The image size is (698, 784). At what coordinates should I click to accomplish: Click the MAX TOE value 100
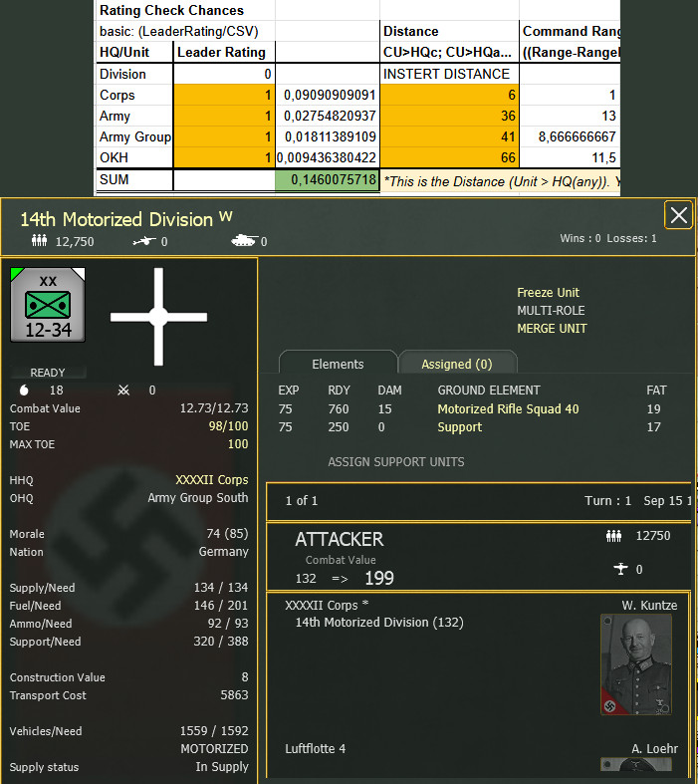[238, 444]
